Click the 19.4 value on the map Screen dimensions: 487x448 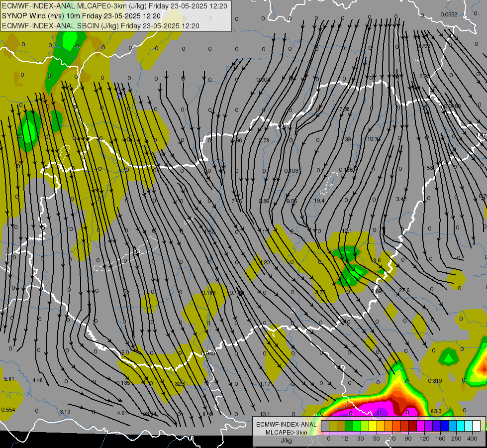click(x=319, y=201)
